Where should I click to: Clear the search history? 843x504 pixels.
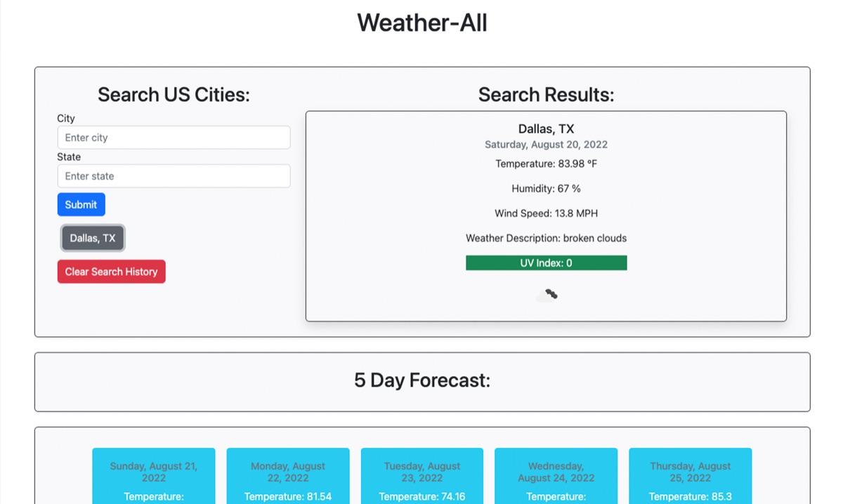[x=112, y=272]
